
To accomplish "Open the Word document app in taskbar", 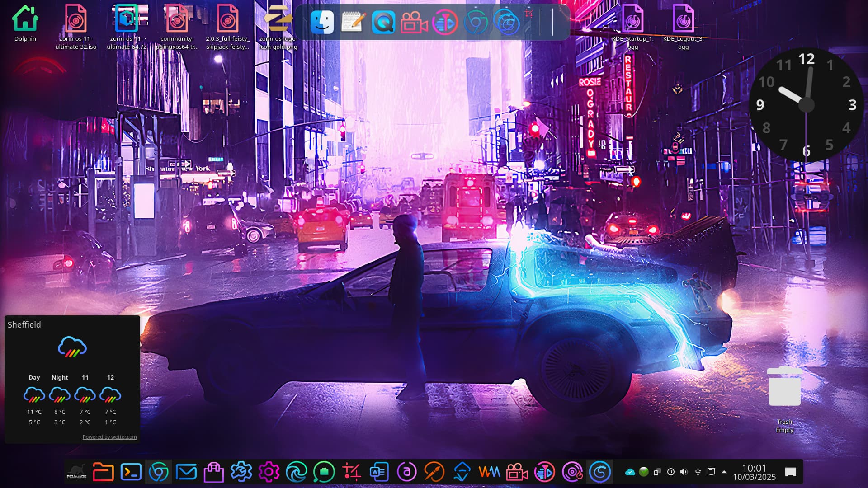I will [379, 472].
